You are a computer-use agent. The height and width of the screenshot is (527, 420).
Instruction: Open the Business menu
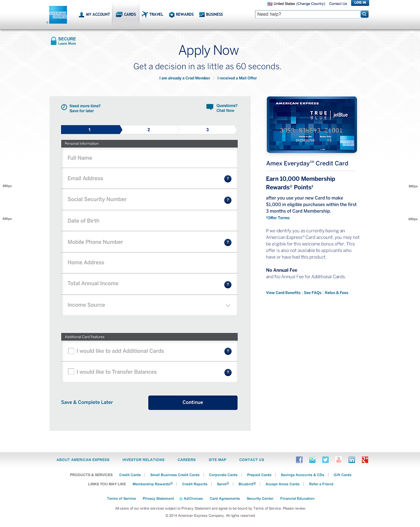point(211,14)
